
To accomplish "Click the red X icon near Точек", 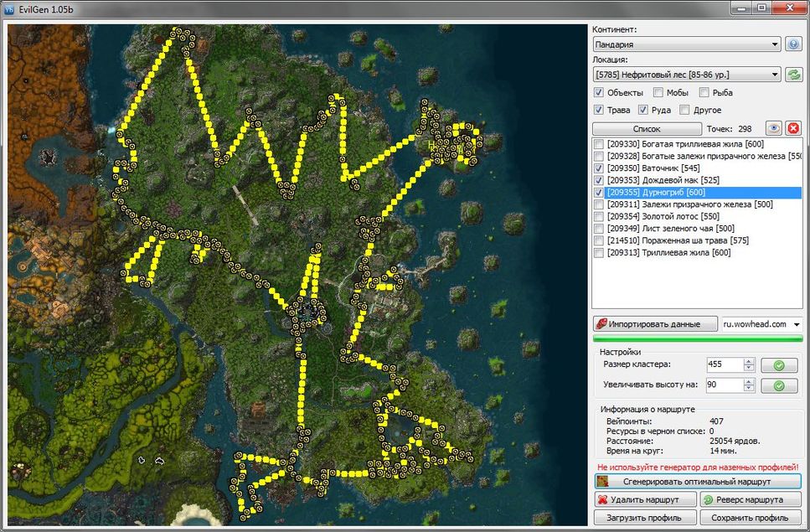I will coord(793,129).
